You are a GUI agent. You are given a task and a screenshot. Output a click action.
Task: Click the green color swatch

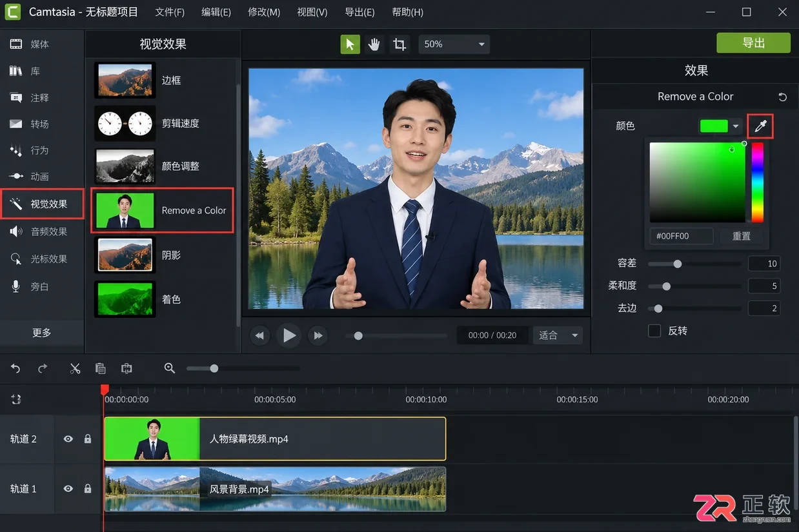pos(714,126)
